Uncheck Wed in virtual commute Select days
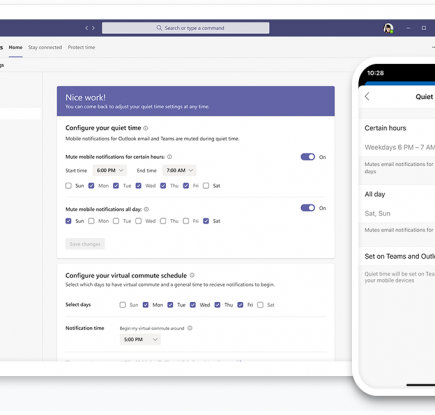This screenshot has height=415, width=435. point(193,305)
